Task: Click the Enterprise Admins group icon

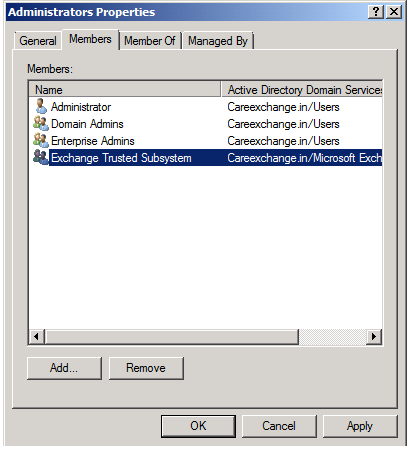Action: 41,141
